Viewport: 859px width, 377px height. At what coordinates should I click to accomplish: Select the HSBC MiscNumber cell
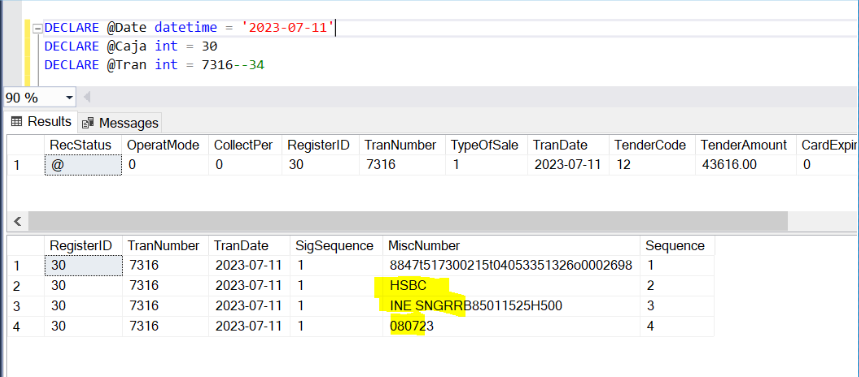pyautogui.click(x=511, y=285)
